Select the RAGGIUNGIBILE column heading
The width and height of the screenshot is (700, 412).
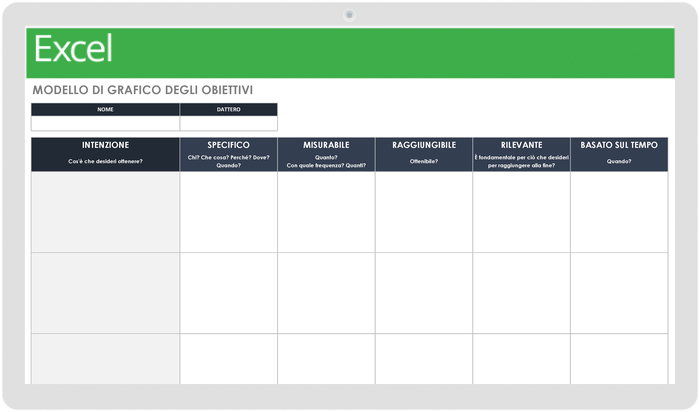click(x=424, y=145)
